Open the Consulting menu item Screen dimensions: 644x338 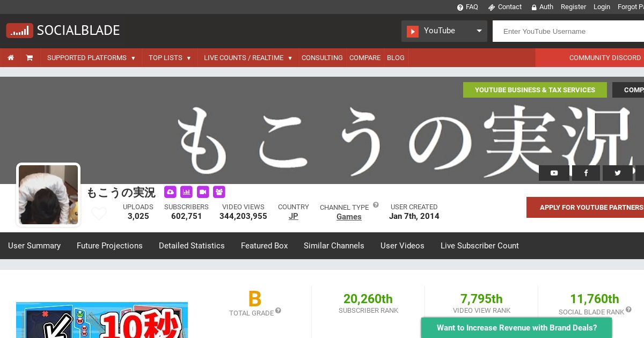[322, 58]
